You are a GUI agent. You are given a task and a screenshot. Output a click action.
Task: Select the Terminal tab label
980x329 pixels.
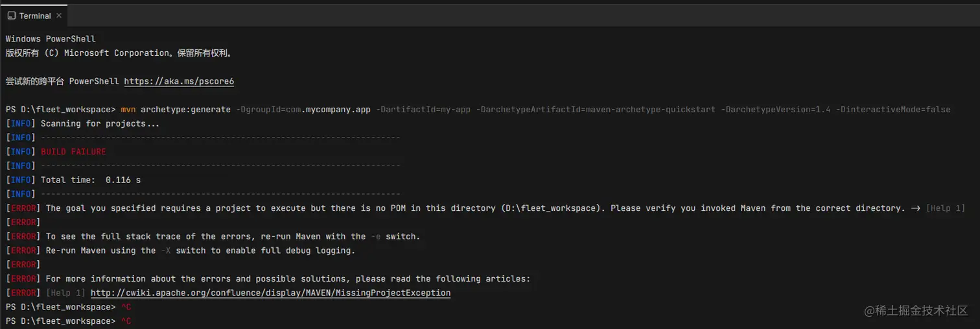tap(35, 16)
